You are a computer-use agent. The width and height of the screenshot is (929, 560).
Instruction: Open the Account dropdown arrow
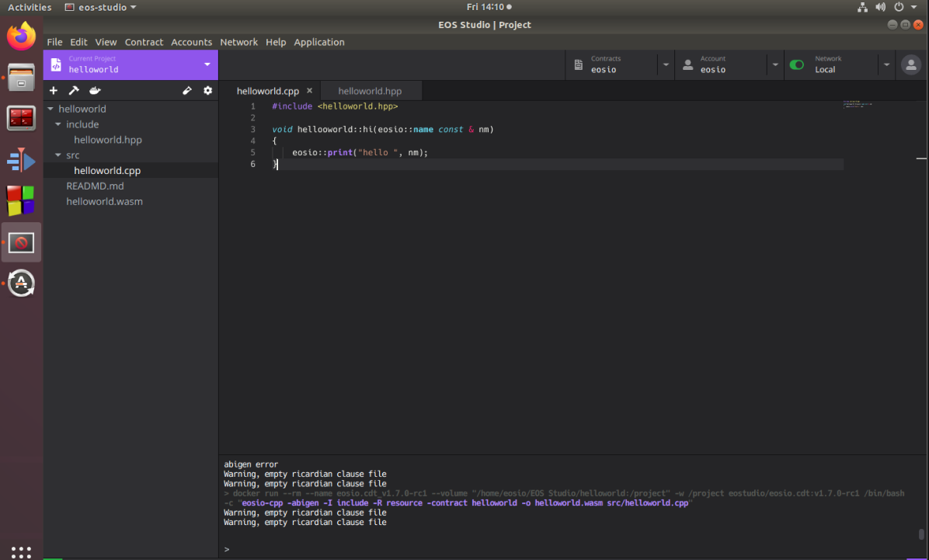[775, 64]
